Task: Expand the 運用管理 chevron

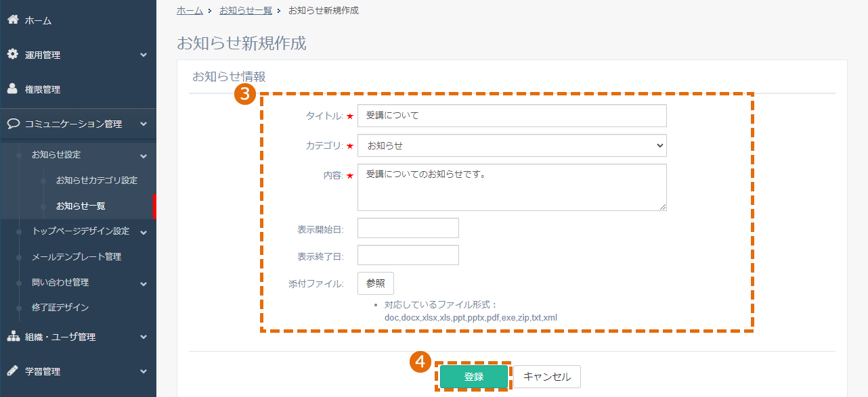Action: click(x=144, y=55)
